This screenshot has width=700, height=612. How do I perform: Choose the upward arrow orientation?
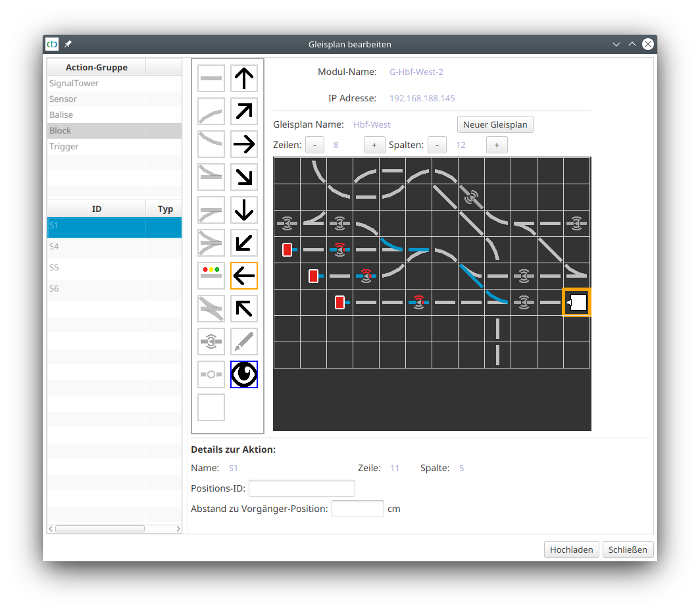click(x=243, y=78)
